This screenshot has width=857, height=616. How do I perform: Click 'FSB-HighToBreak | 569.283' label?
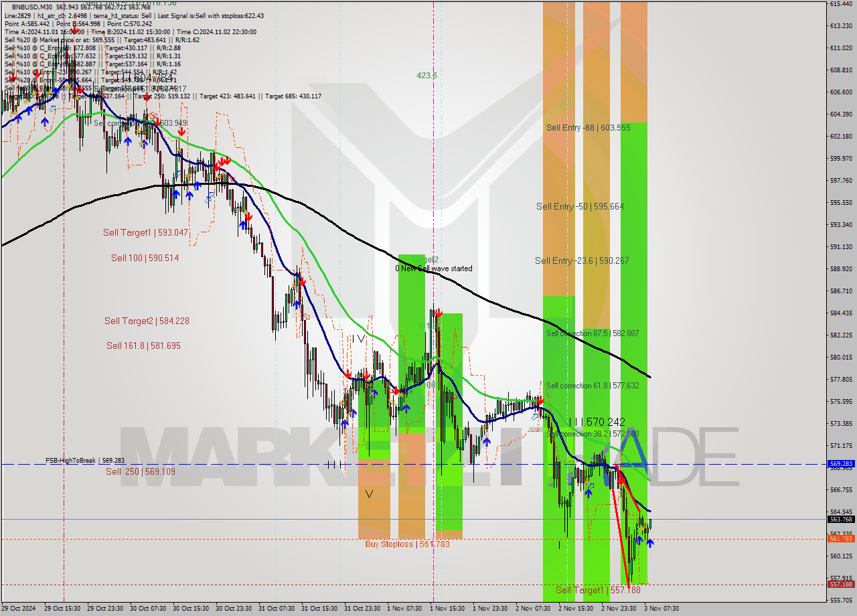(x=85, y=461)
